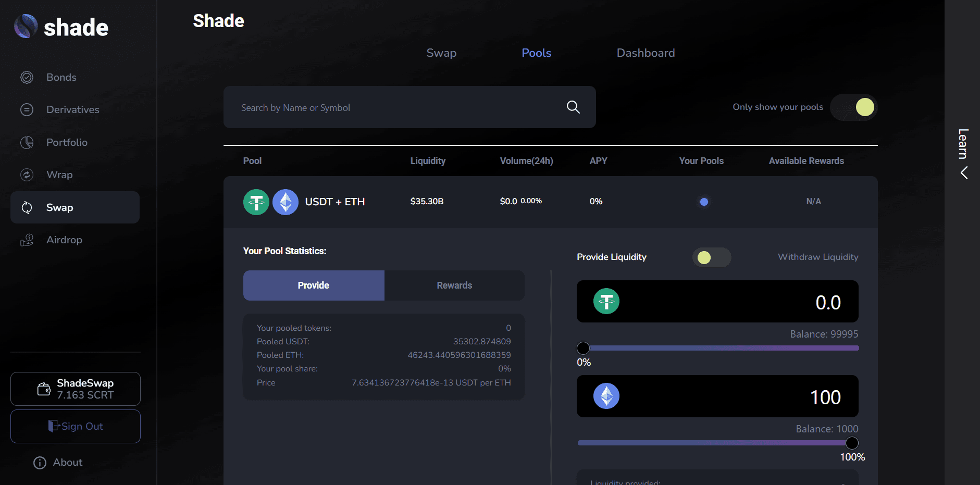Click the USDT amount input 0.0
This screenshot has height=485, width=980.
tap(717, 302)
